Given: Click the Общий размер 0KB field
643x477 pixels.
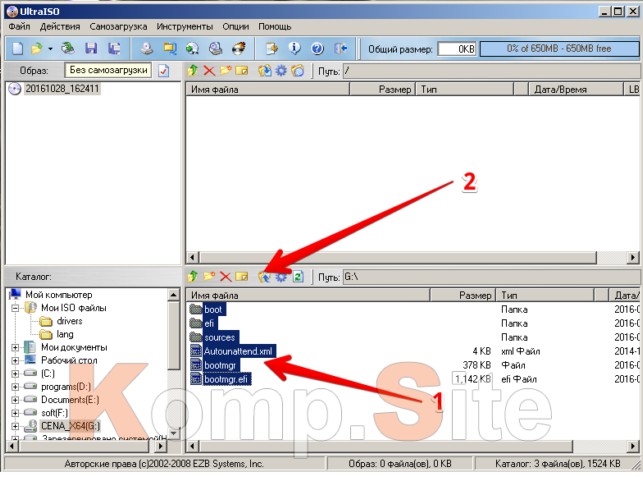Looking at the screenshot, I should [x=456, y=49].
